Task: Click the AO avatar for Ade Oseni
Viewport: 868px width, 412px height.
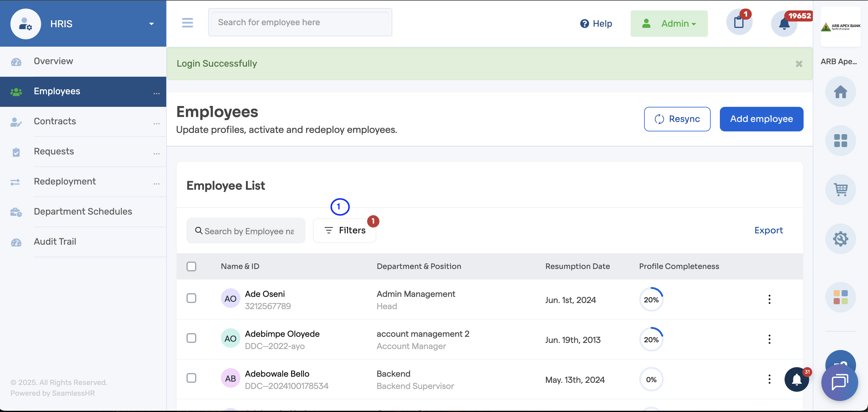Action: (230, 298)
